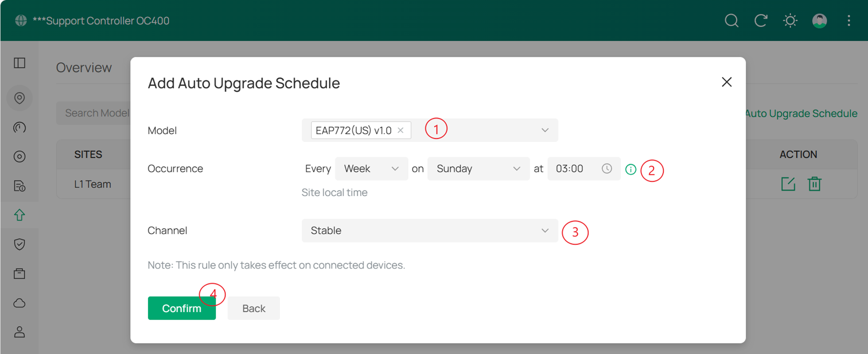868x354 pixels.
Task: Open the search magnifier in top bar
Action: pyautogui.click(x=731, y=21)
